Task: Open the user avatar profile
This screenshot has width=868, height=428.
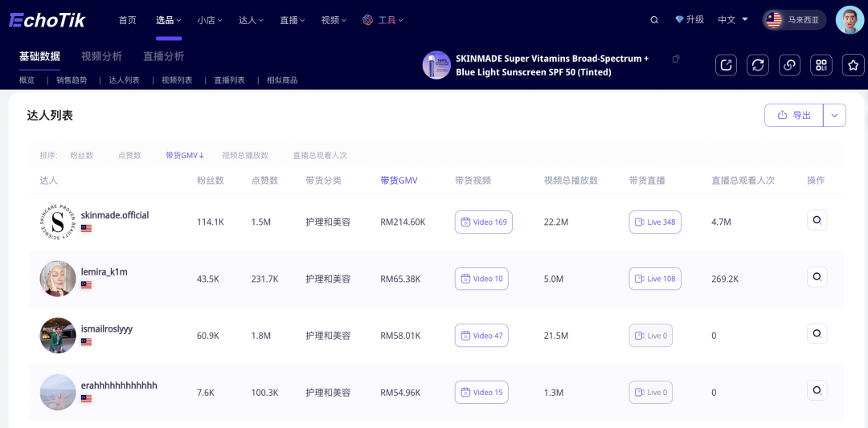Action: click(850, 20)
